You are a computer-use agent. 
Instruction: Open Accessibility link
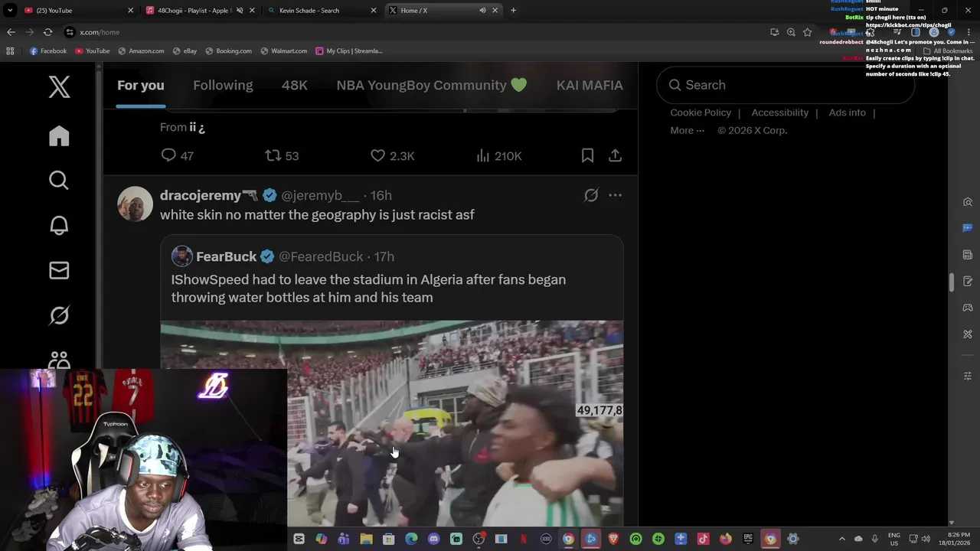click(x=779, y=112)
